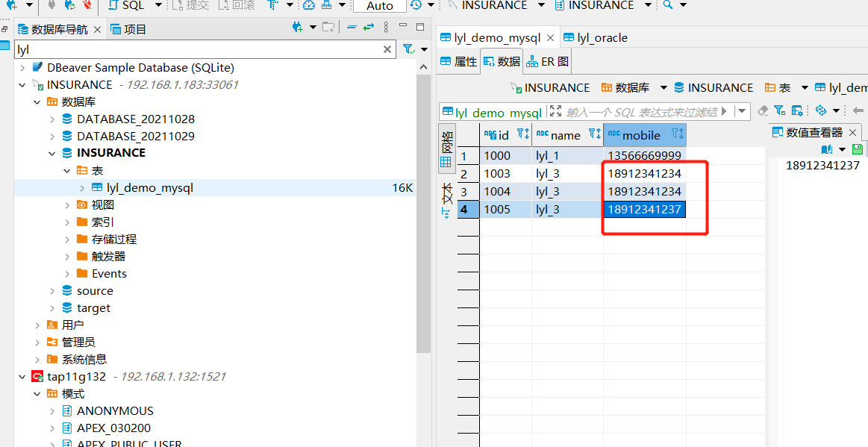The image size is (868, 447).
Task: Open the filter history dropdown arrow
Action: (741, 111)
